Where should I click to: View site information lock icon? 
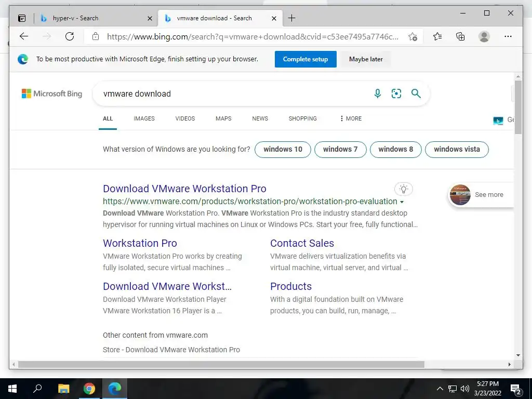tap(96, 36)
